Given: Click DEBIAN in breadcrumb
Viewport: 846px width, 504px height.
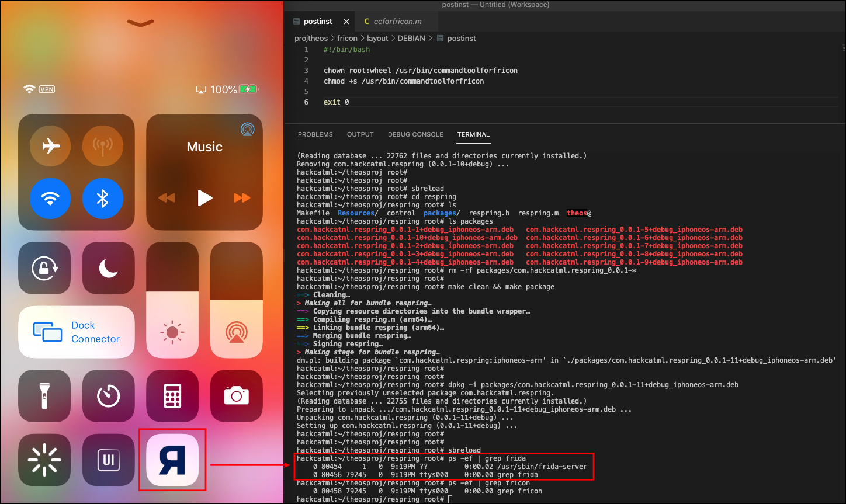Looking at the screenshot, I should (411, 38).
